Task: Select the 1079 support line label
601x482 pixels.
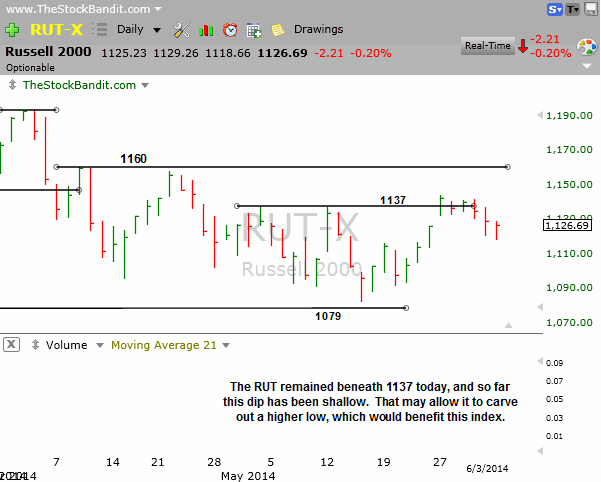Action: tap(328, 316)
